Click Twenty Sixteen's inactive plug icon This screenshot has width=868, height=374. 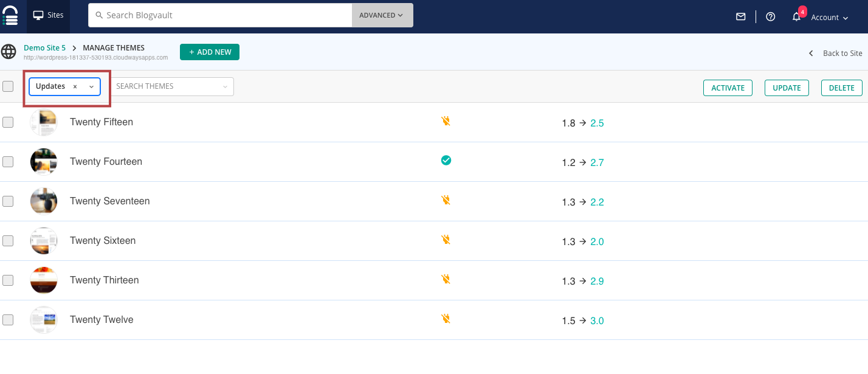point(446,240)
